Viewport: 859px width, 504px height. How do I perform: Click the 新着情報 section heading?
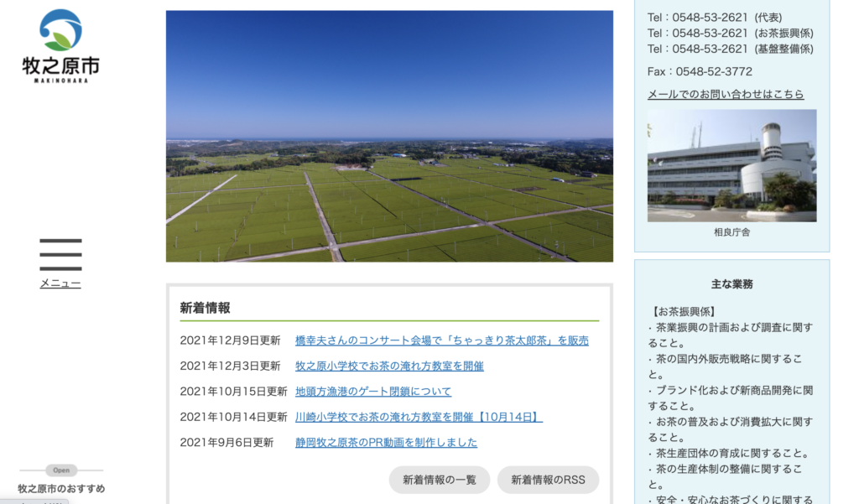[x=205, y=308]
